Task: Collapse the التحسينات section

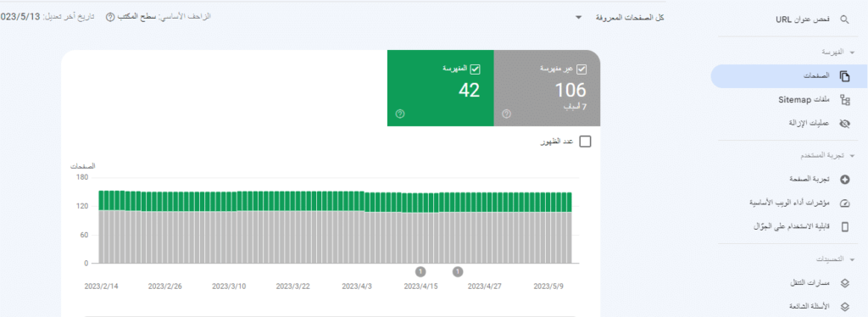Action: [853, 259]
